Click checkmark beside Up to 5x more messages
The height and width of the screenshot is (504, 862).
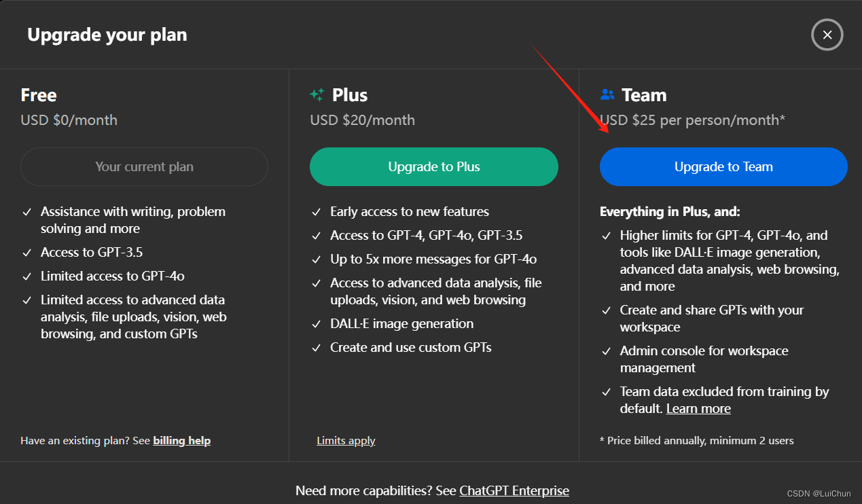point(316,259)
